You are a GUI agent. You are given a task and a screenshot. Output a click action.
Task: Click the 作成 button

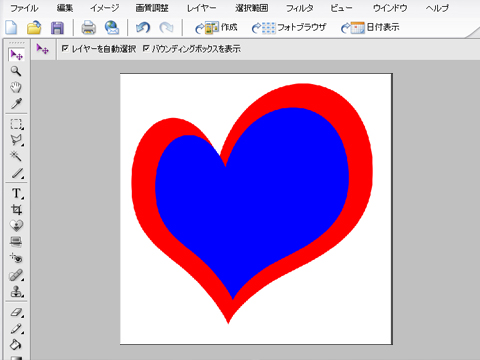coord(216,27)
